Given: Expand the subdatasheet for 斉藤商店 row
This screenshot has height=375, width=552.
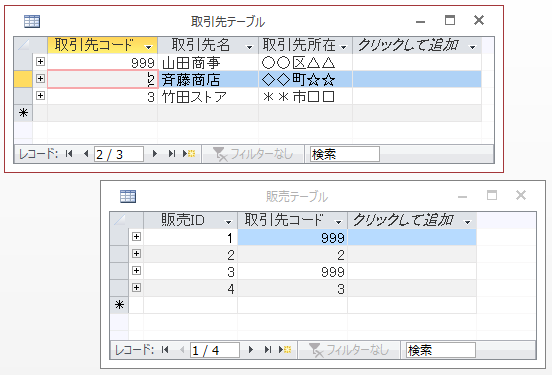Looking at the screenshot, I should [x=40, y=79].
